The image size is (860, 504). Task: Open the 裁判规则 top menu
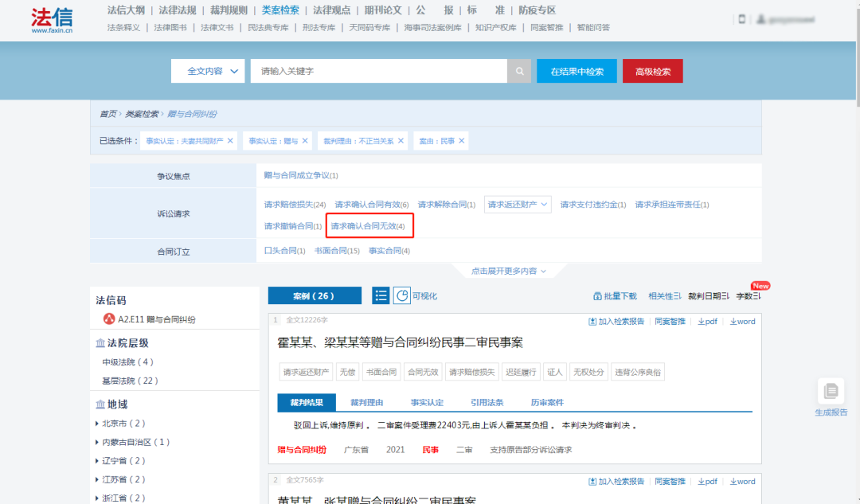[x=229, y=10]
